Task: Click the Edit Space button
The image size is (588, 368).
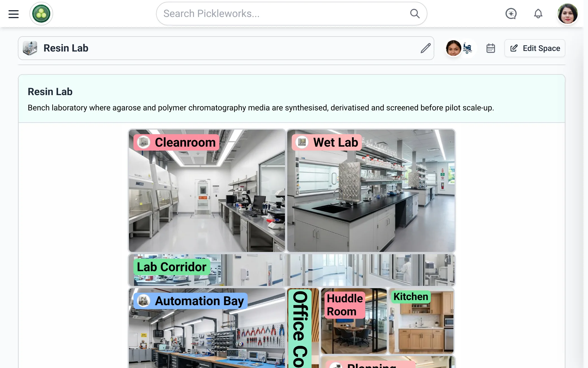Action: tap(535, 48)
